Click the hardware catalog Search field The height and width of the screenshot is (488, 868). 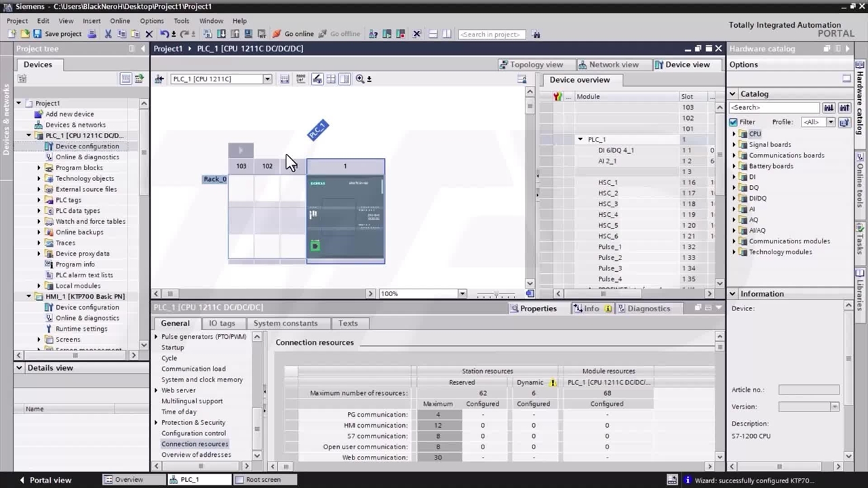click(774, 108)
